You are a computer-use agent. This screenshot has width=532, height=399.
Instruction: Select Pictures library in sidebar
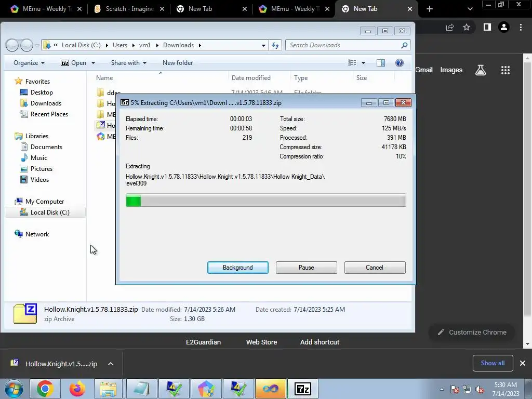(42, 169)
